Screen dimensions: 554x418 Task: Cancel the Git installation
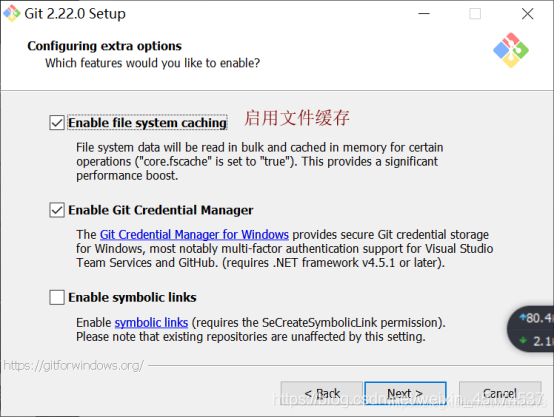[x=500, y=393]
